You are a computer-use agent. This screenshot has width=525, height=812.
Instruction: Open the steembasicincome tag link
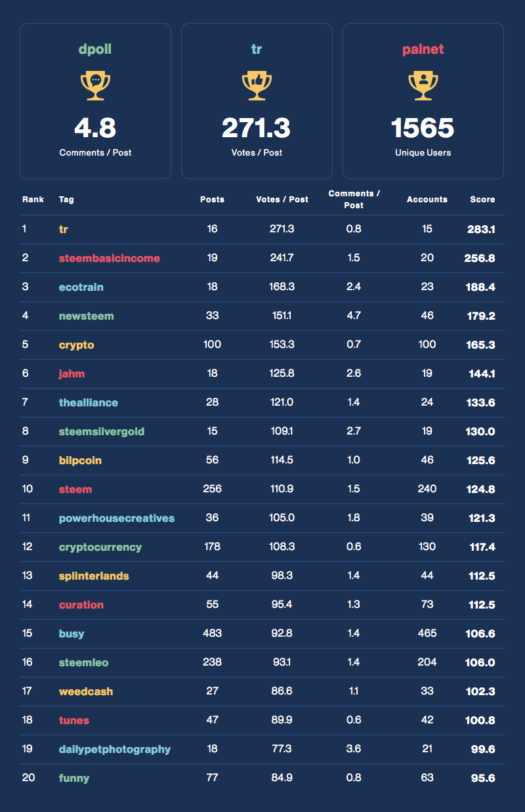(x=109, y=258)
